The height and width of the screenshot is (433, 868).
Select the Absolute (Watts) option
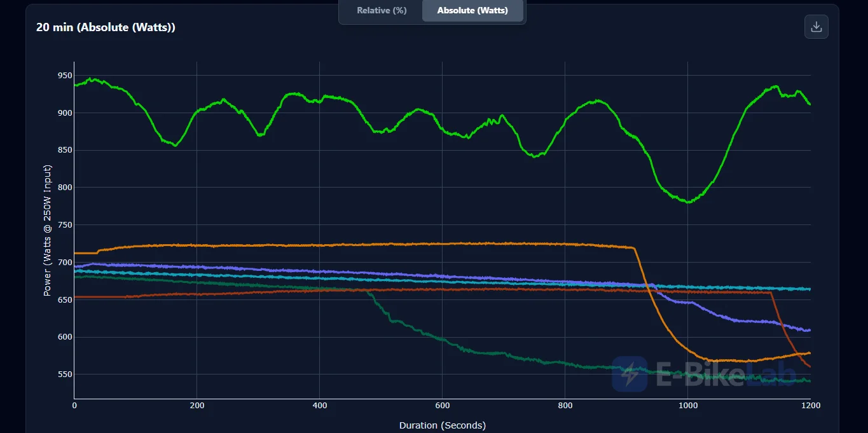pyautogui.click(x=472, y=10)
